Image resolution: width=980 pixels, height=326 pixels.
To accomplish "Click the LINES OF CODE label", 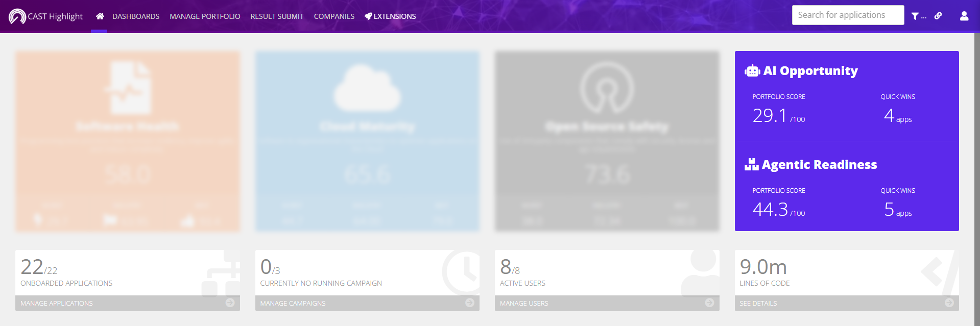I will [x=764, y=283].
